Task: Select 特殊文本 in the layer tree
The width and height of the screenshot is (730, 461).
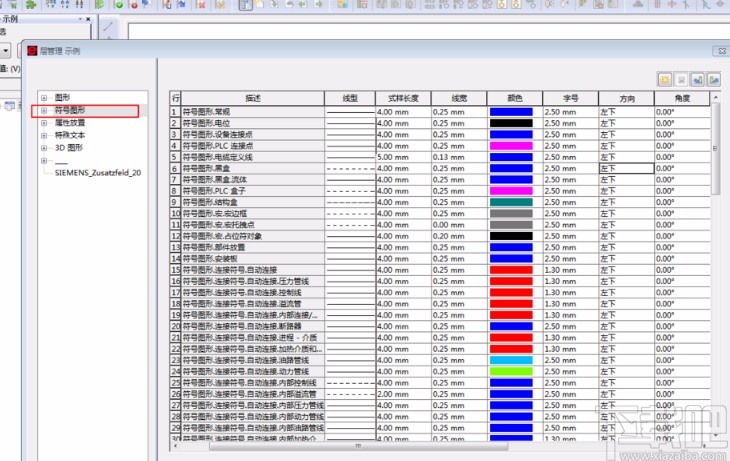Action: [x=70, y=136]
